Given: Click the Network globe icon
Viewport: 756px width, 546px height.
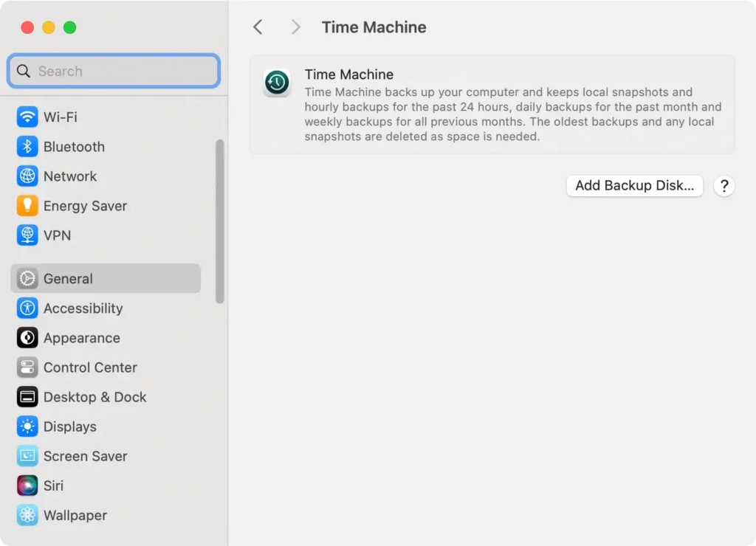Looking at the screenshot, I should [x=27, y=176].
